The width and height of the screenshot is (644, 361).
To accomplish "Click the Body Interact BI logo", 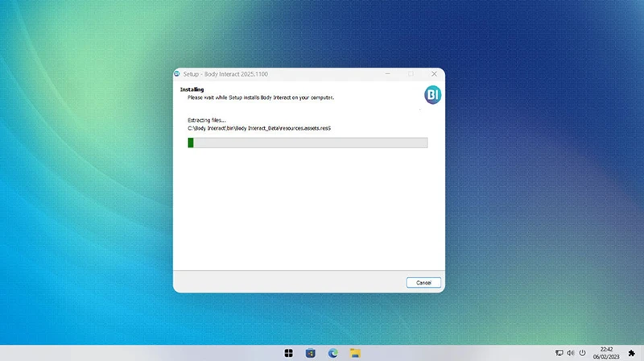I will pos(432,95).
